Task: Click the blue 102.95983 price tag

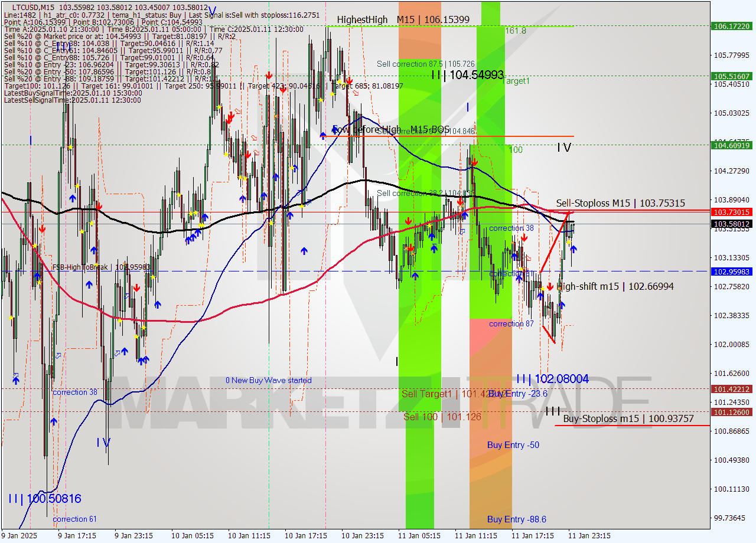Action: [x=732, y=271]
